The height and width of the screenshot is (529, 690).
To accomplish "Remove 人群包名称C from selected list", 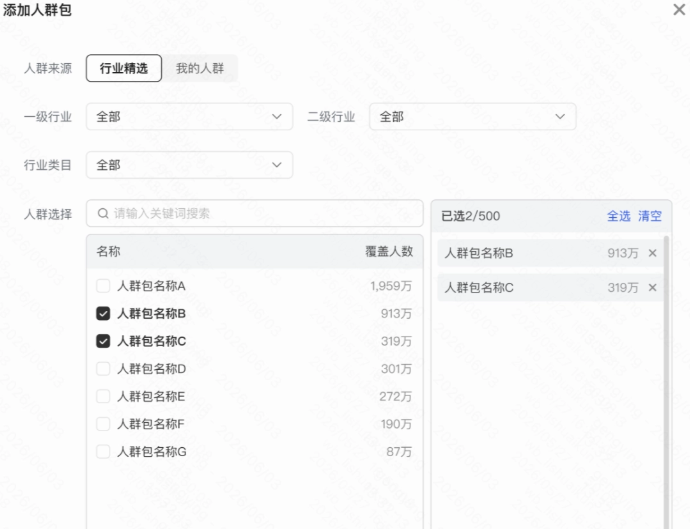I will pyautogui.click(x=653, y=287).
